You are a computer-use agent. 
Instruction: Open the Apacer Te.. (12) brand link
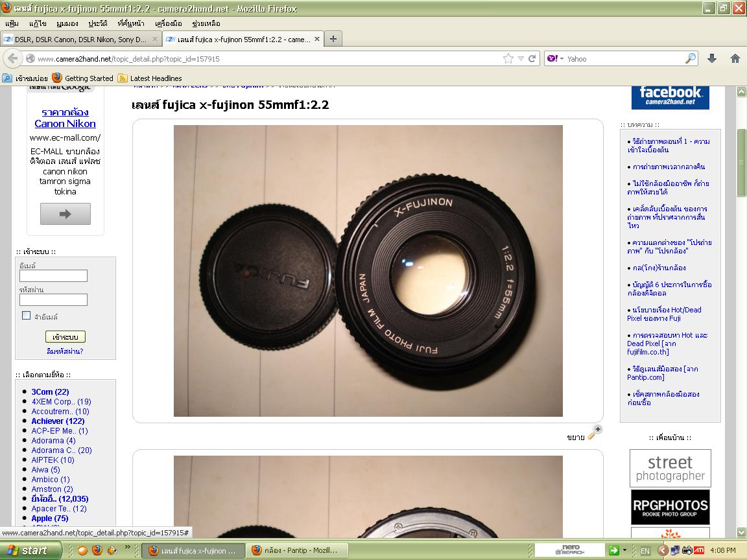(x=59, y=509)
